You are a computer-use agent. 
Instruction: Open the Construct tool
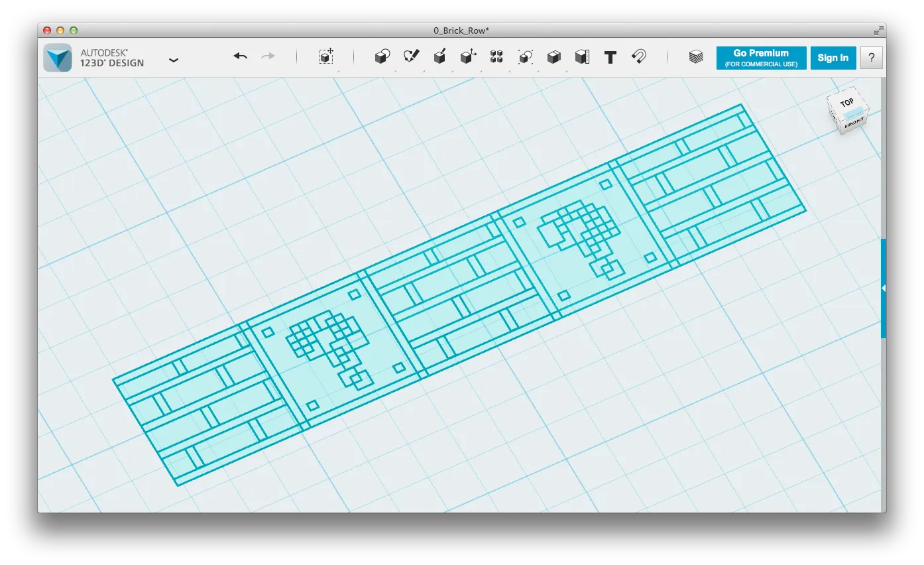[x=439, y=57]
